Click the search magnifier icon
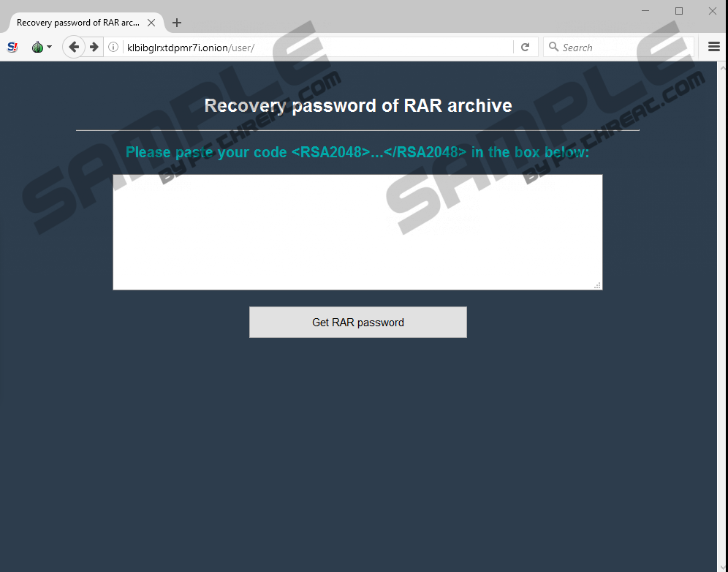The image size is (728, 572). pos(553,47)
